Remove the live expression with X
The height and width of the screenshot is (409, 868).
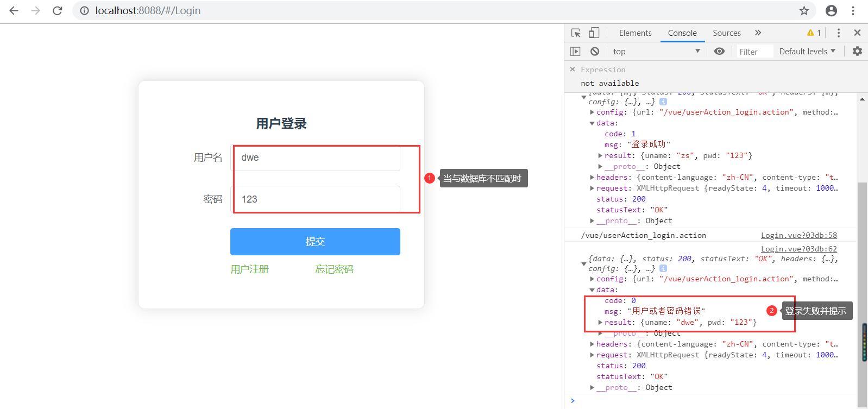tap(573, 70)
